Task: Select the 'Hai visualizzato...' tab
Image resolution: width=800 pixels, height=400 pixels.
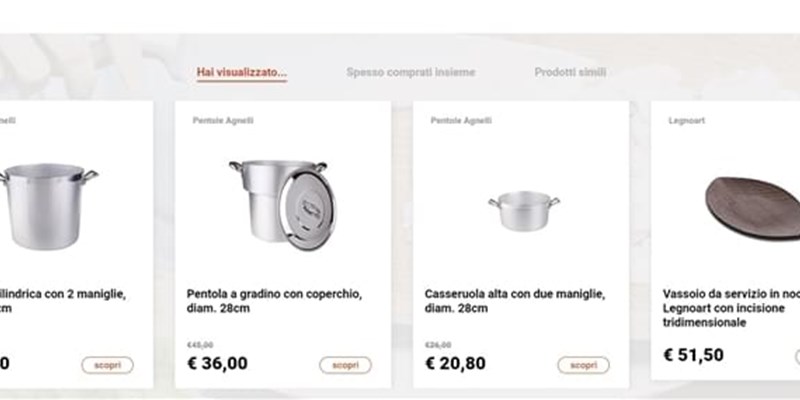Action: coord(242,72)
